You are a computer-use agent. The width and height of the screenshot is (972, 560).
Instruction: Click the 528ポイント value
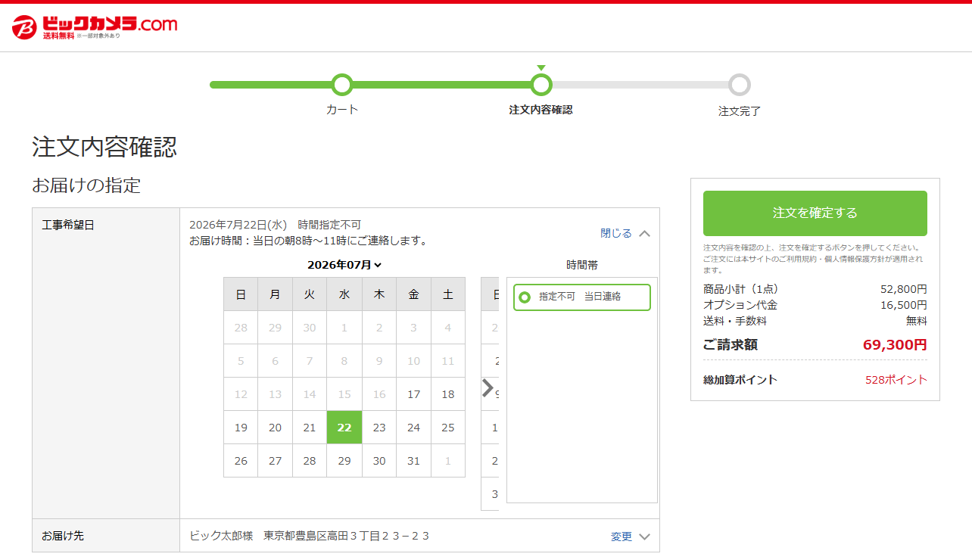[x=896, y=380]
